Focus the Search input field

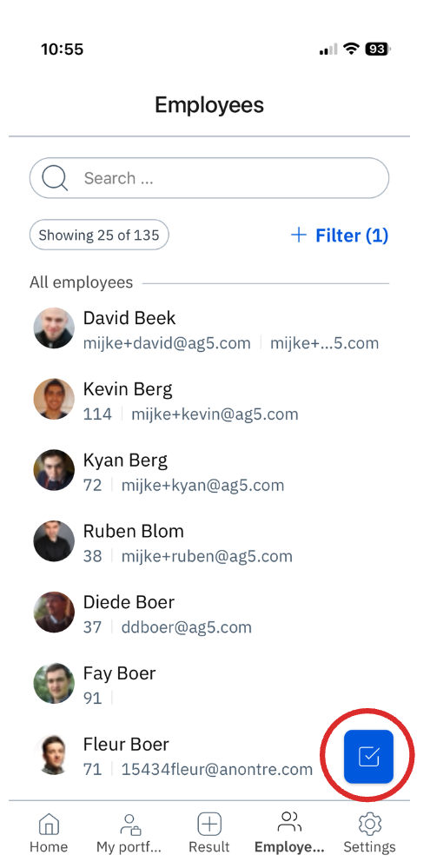[209, 178]
